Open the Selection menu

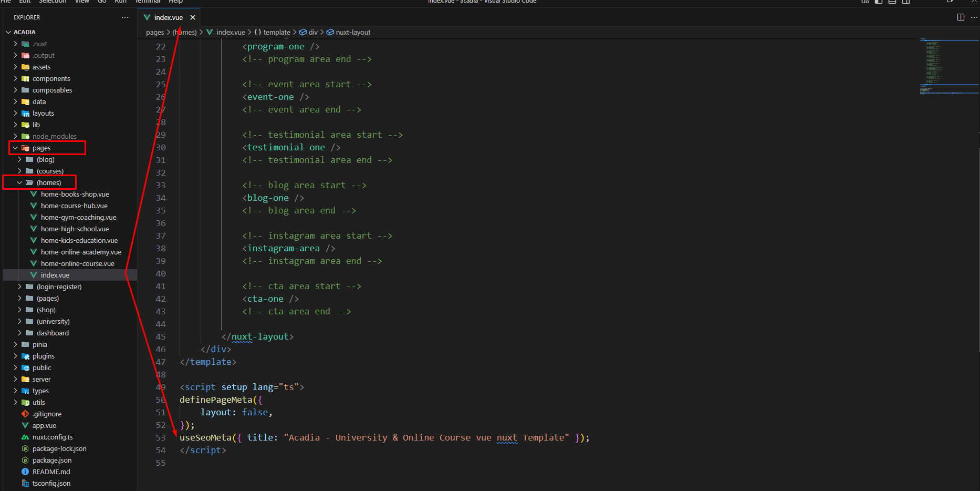tap(53, 2)
